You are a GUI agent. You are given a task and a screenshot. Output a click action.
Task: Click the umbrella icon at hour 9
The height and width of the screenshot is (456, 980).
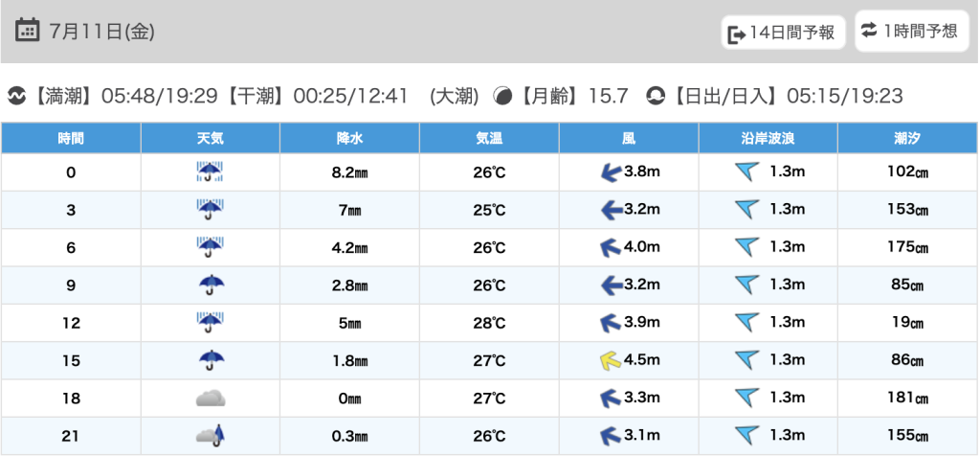(x=210, y=285)
